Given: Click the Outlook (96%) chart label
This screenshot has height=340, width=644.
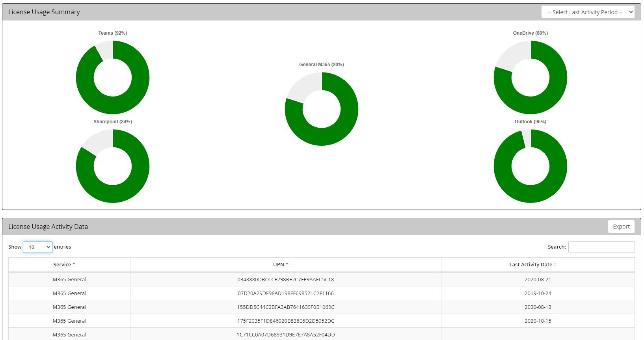Looking at the screenshot, I should [530, 122].
